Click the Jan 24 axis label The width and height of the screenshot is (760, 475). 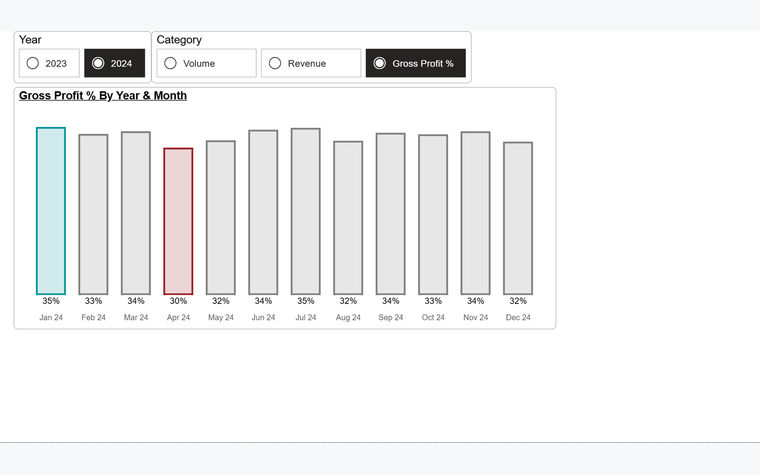(x=51, y=317)
